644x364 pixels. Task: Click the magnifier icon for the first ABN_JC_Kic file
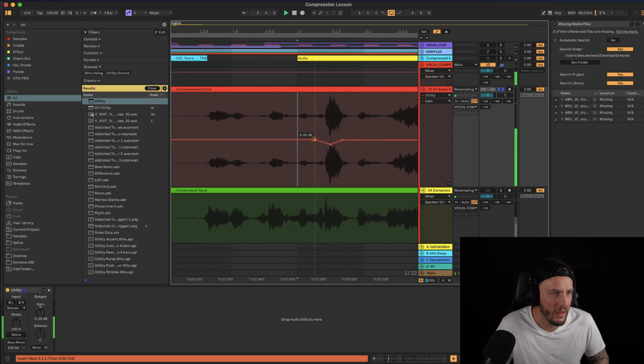coord(556,99)
